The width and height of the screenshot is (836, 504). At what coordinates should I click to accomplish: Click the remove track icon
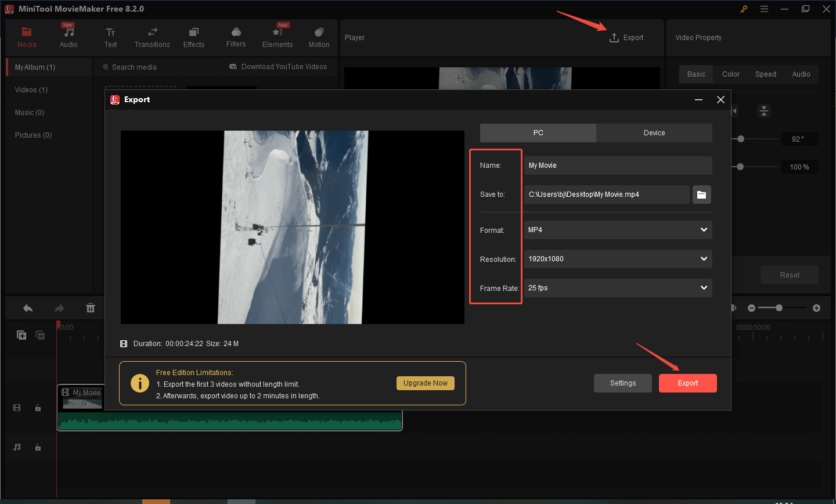click(x=40, y=335)
